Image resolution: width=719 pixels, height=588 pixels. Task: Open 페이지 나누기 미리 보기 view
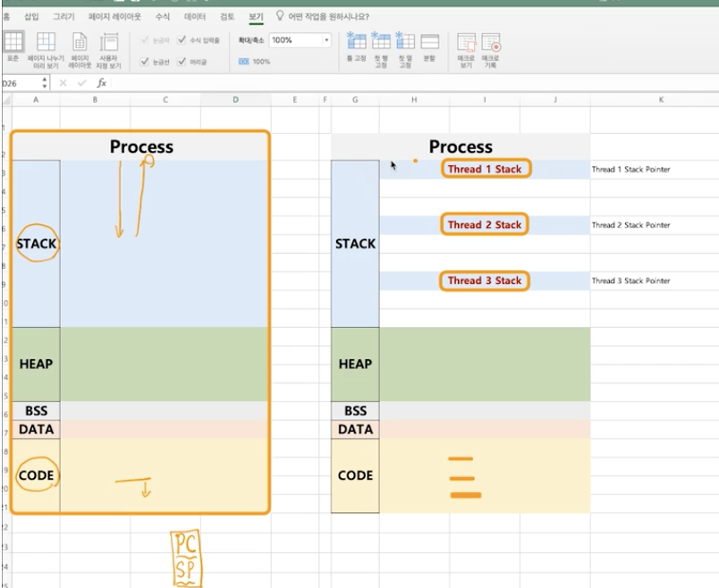pyautogui.click(x=46, y=50)
